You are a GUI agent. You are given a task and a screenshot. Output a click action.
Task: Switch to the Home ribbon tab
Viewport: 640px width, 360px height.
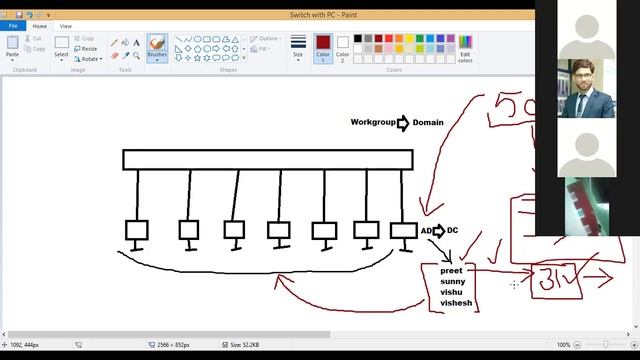(40, 26)
